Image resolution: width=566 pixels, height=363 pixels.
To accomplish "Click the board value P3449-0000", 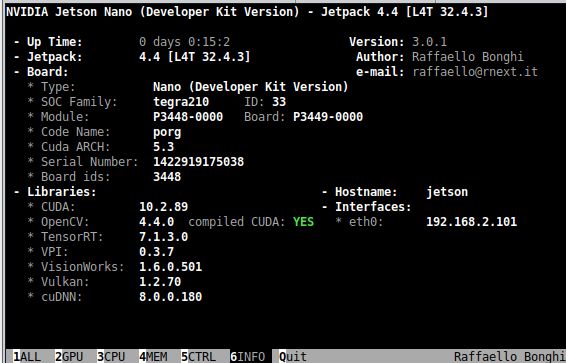I will click(328, 117).
